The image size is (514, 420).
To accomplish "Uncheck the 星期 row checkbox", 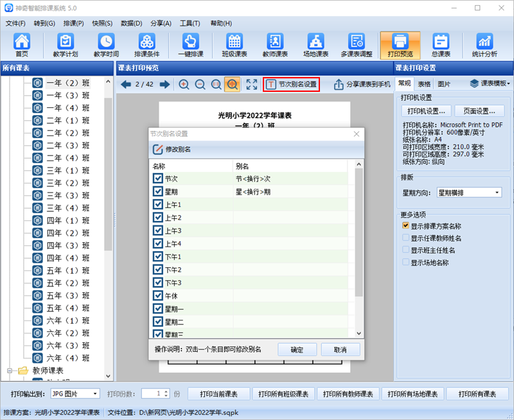I will click(157, 191).
